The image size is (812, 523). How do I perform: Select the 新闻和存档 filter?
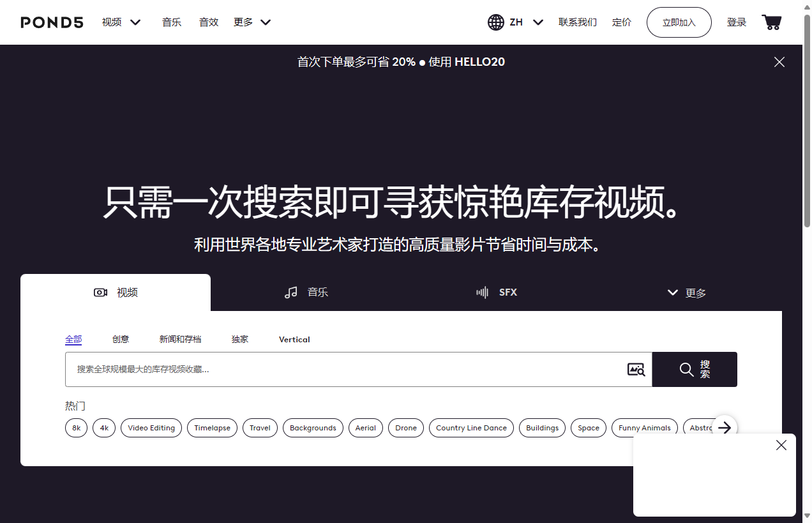[x=180, y=339]
